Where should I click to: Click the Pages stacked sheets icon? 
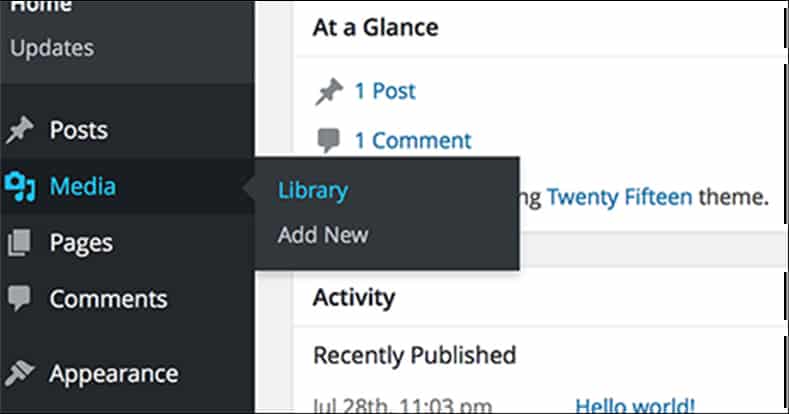tap(20, 242)
